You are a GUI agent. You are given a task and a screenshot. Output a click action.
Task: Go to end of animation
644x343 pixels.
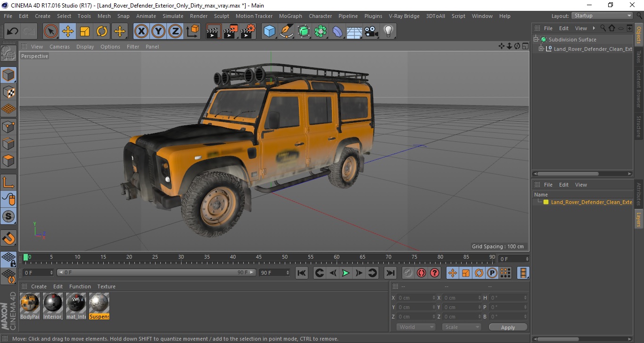coord(390,273)
